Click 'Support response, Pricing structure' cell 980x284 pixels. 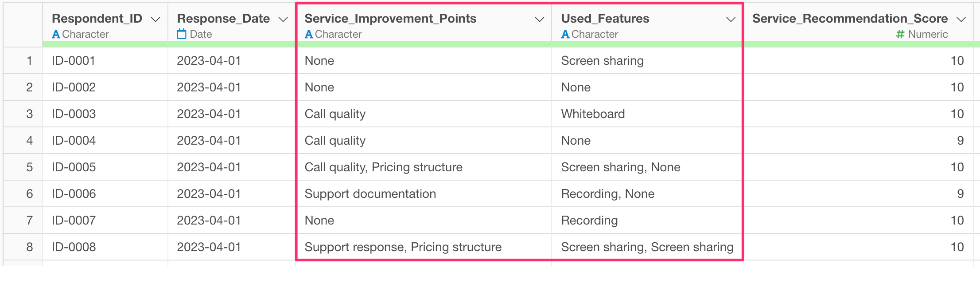coord(424,247)
